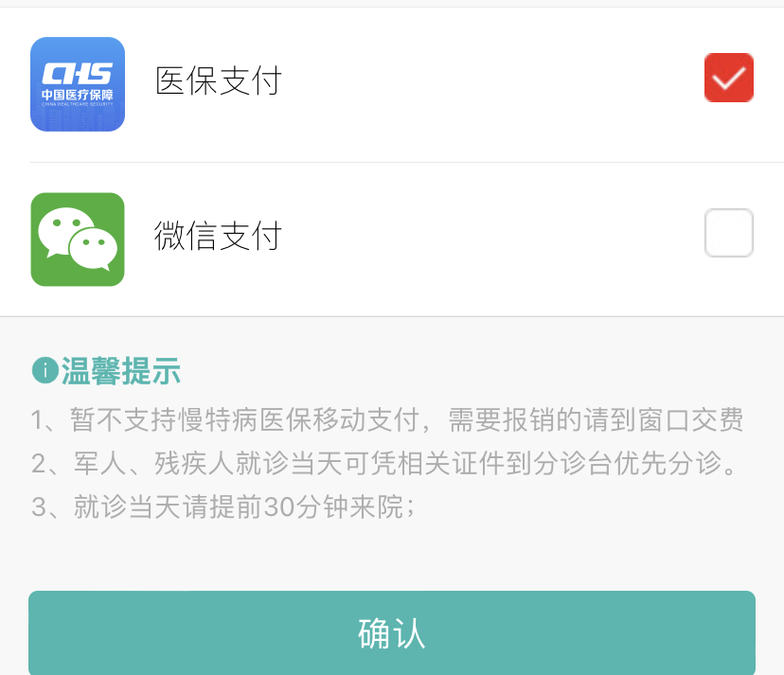The image size is (784, 675).
Task: Uncheck the 医保支付 red checkbox
Action: [x=728, y=78]
